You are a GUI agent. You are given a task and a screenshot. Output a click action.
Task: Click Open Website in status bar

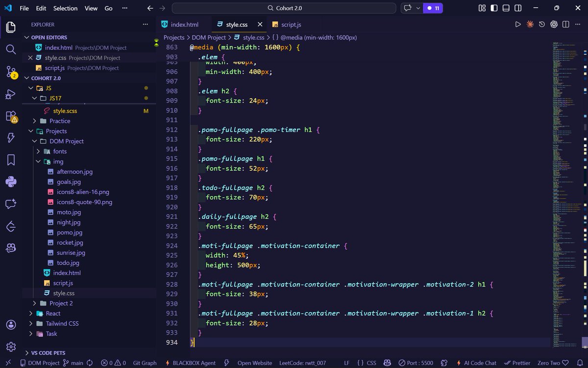click(x=255, y=363)
